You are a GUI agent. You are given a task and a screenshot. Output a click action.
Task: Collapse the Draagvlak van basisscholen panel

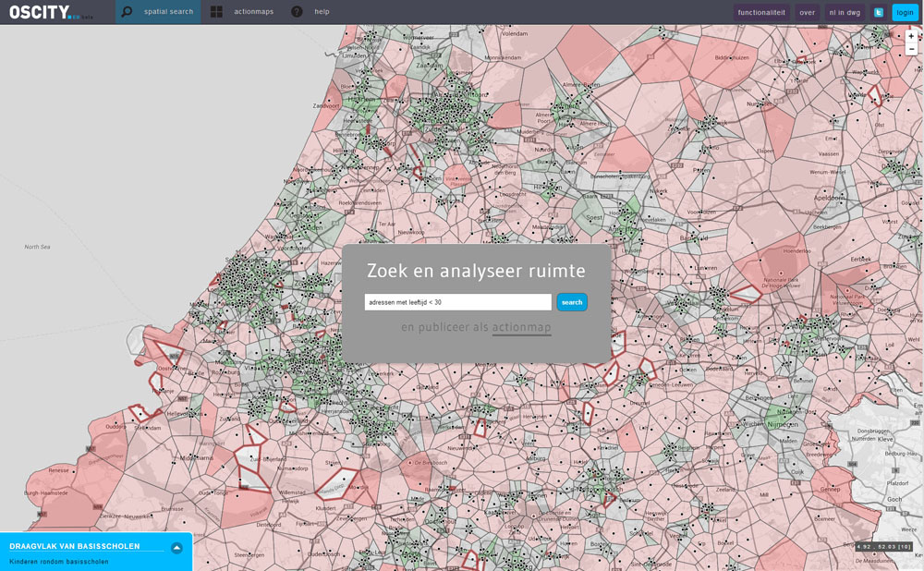(176, 548)
